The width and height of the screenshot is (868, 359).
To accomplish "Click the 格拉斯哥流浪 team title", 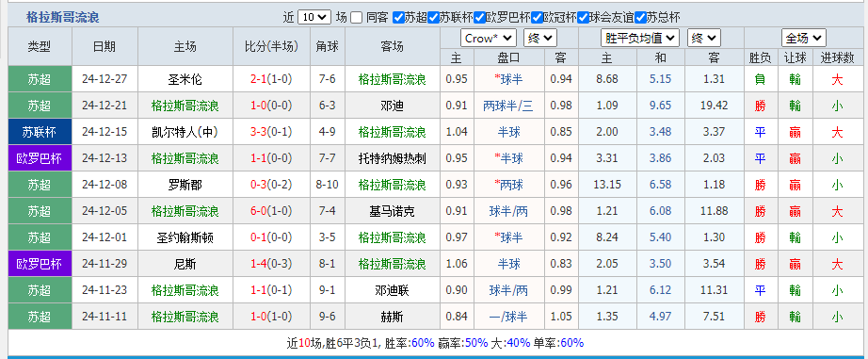I will [62, 18].
